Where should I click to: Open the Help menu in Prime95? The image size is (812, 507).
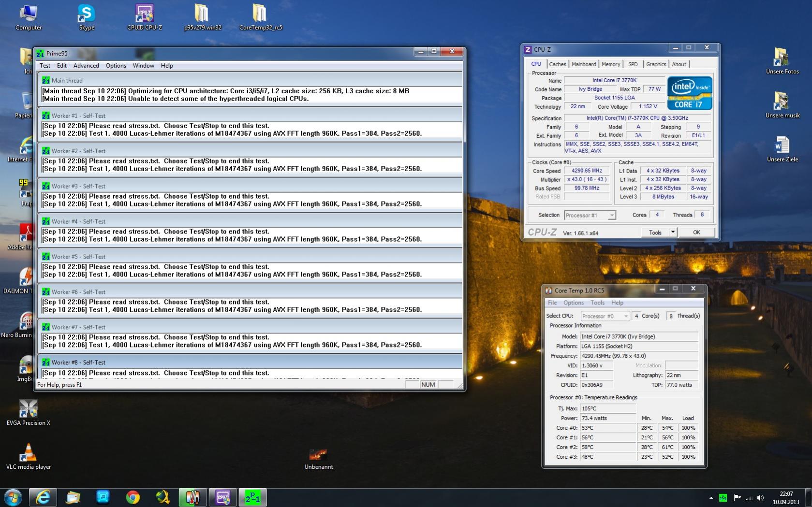click(167, 66)
